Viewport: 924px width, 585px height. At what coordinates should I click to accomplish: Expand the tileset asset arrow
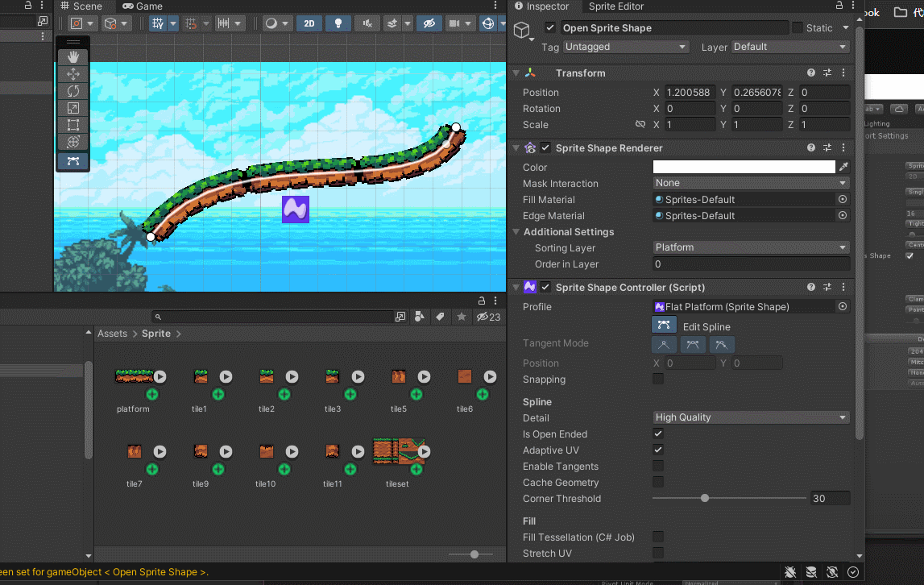[425, 452]
